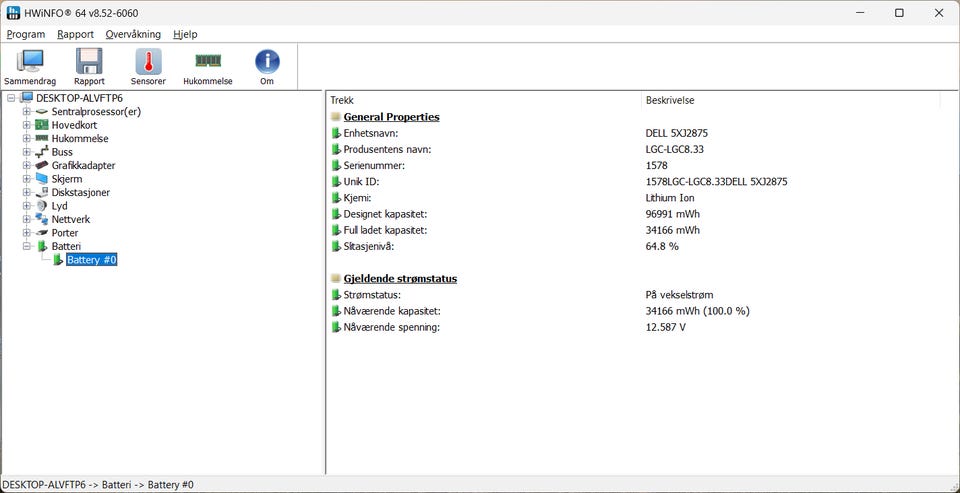The height and width of the screenshot is (493, 960).
Task: Click the voltage value 12.587 V
Action: (666, 327)
